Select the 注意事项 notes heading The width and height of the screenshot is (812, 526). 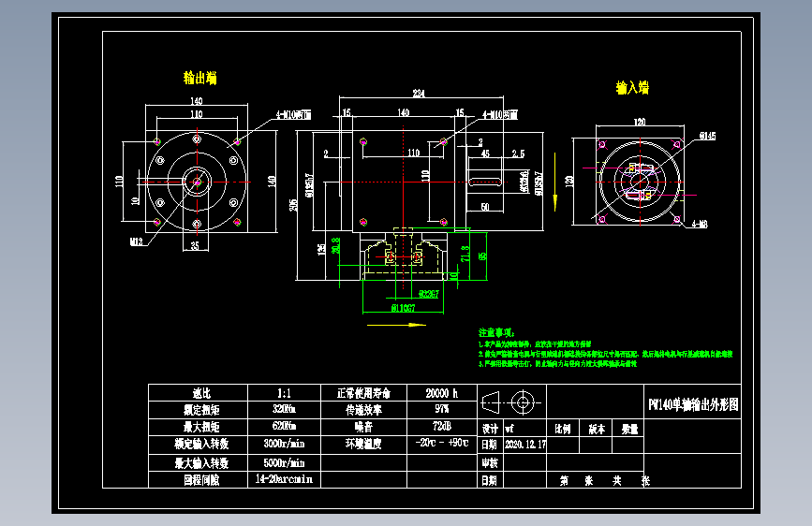496,332
